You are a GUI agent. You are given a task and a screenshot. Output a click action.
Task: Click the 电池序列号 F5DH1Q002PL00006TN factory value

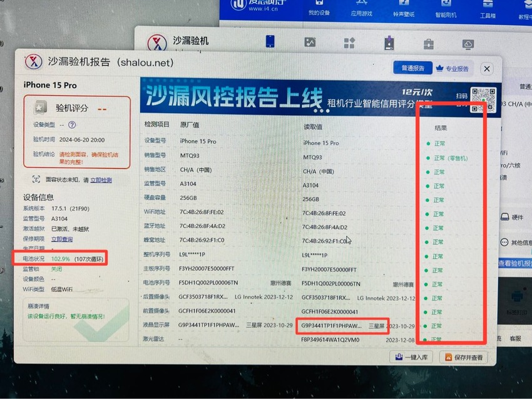[x=208, y=283]
